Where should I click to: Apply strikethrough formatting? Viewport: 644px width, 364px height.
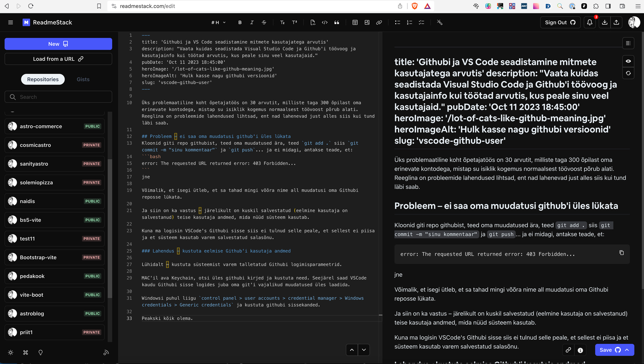[264, 23]
